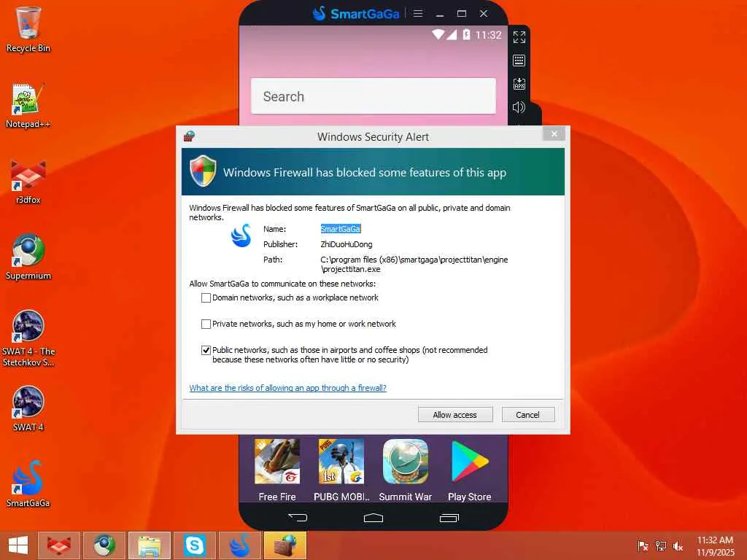Minimize the SmartGaGa window

point(440,14)
